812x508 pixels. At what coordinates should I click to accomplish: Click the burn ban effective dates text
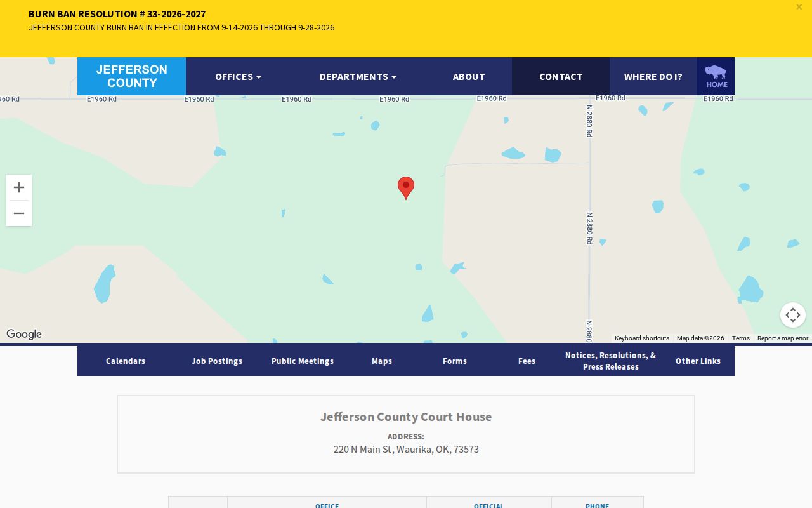tap(181, 27)
